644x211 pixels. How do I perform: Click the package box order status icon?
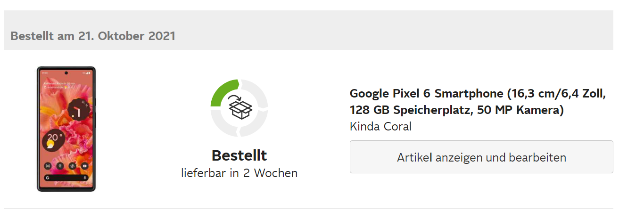coord(240,108)
